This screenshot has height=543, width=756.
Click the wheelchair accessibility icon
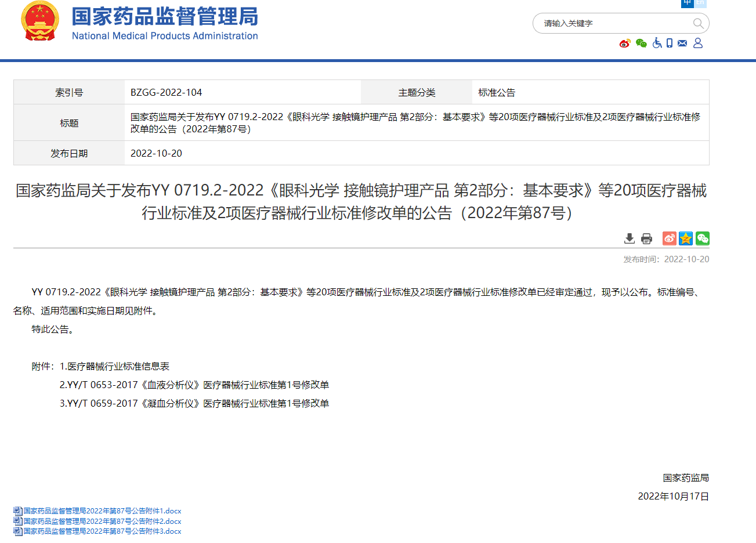coord(657,43)
